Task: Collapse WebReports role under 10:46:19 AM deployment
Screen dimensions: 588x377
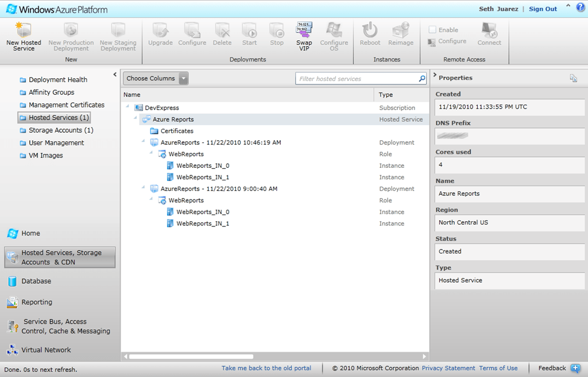Action: (x=151, y=153)
